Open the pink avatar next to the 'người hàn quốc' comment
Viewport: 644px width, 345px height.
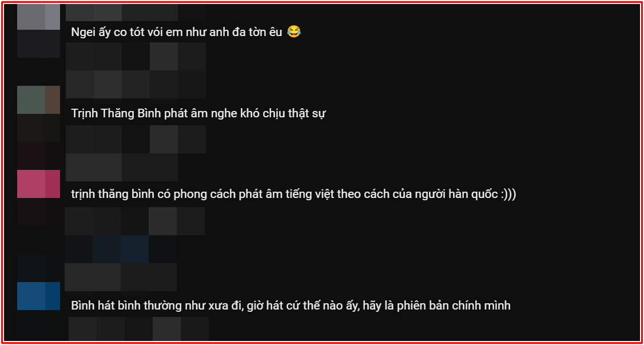point(39,184)
